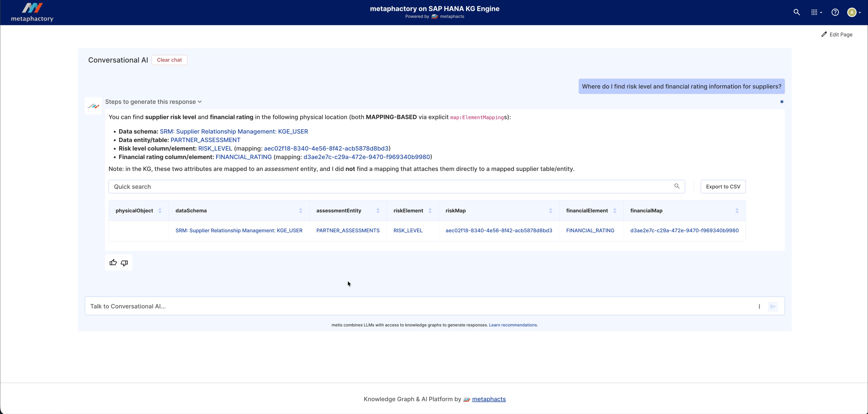The width and height of the screenshot is (868, 414).
Task: Sort by the physicalObject column
Action: (160, 211)
